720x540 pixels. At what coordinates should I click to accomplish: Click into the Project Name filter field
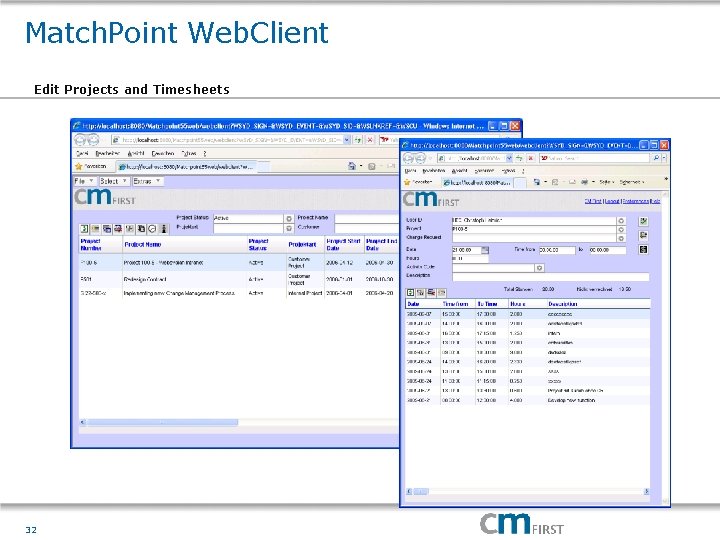pos(366,218)
